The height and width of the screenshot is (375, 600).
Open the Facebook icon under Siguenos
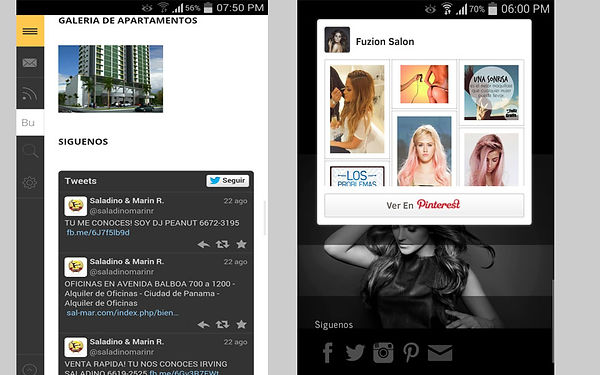point(328,352)
